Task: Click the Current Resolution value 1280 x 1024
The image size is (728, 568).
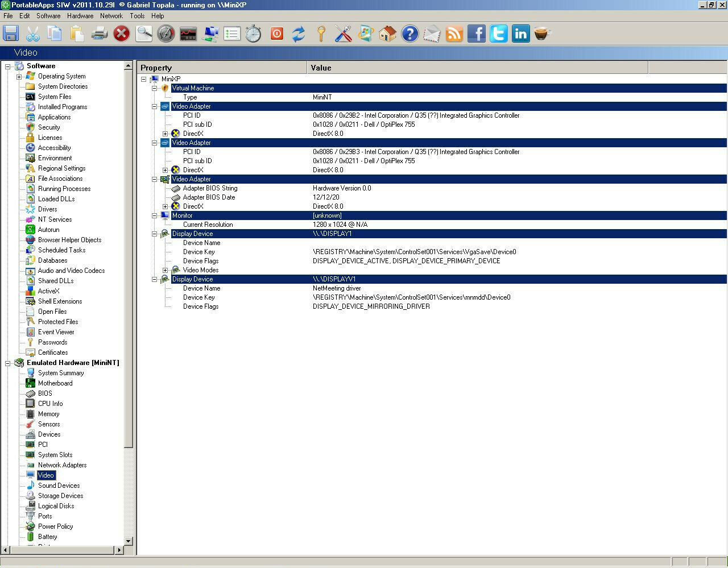Action: (340, 225)
